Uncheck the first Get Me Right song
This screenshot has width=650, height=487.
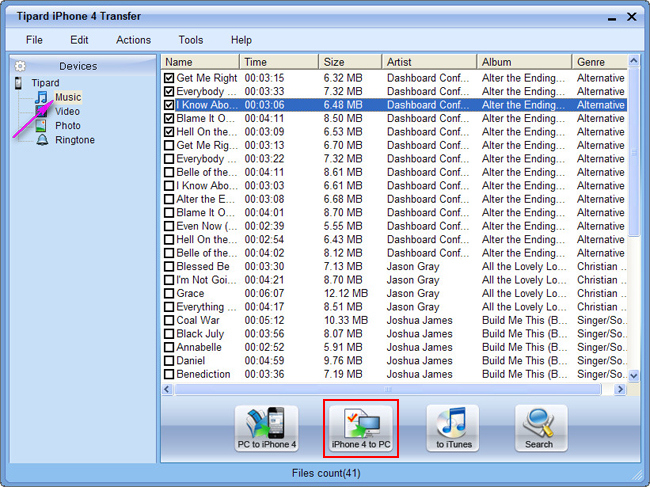tap(169, 78)
